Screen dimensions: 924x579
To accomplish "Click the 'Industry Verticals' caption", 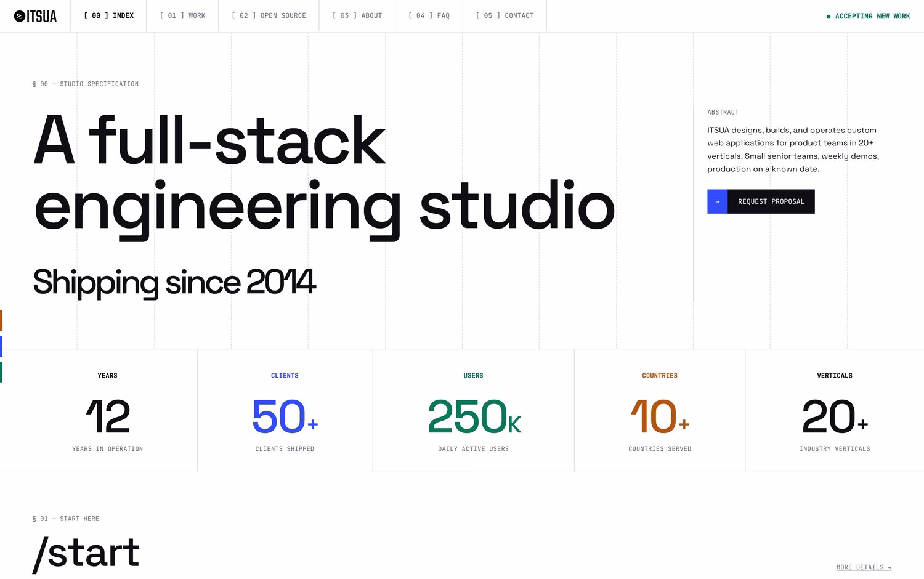I will click(x=835, y=449).
